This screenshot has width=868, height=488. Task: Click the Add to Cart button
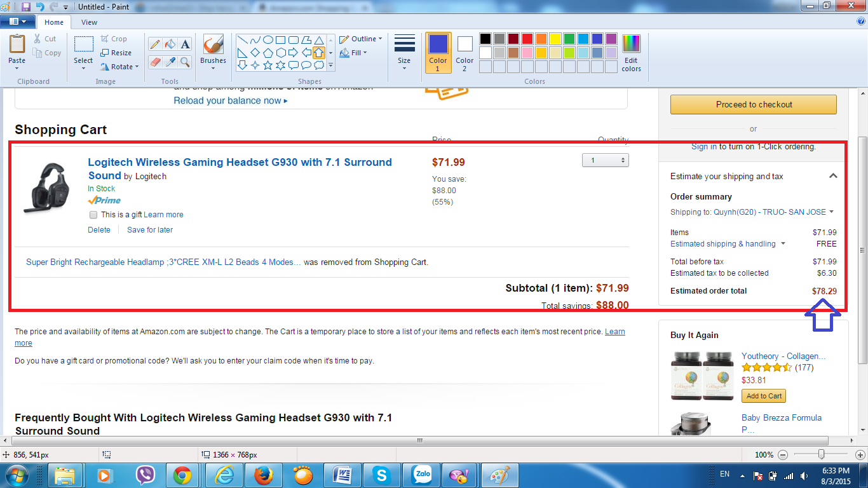tap(764, 396)
